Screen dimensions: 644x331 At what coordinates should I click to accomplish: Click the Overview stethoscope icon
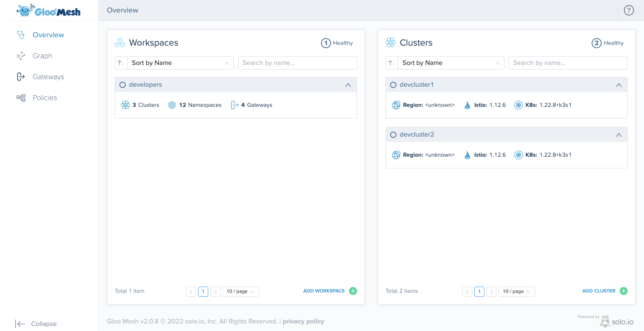[21, 35]
